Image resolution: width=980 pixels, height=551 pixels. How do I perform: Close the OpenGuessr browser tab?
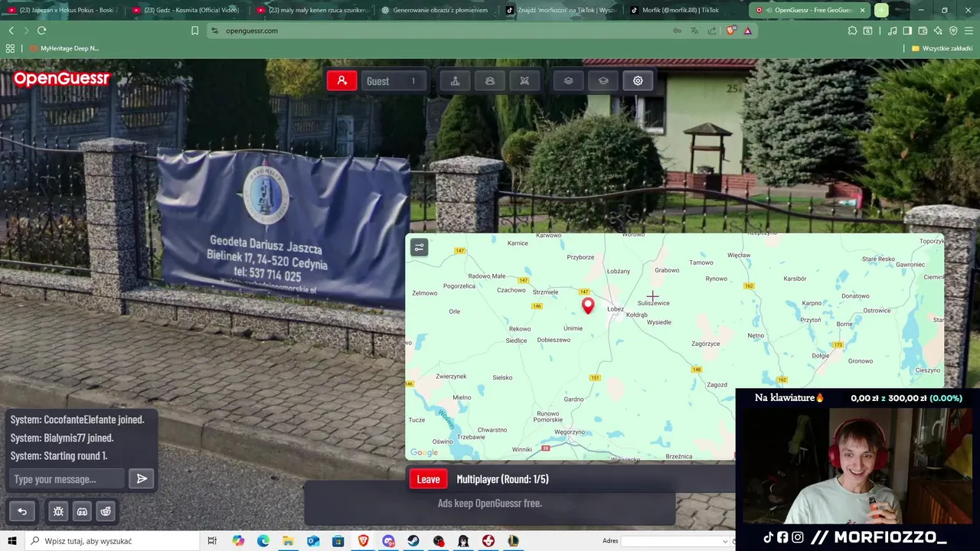click(862, 10)
